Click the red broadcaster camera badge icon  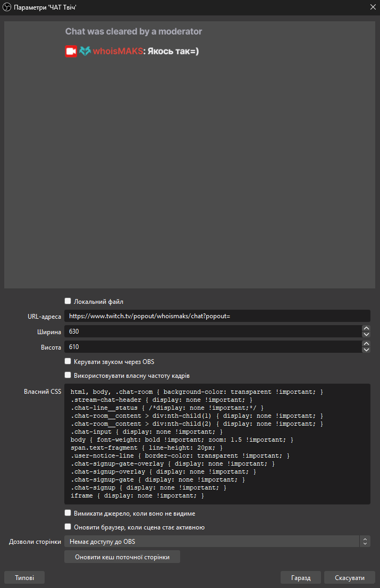click(71, 52)
